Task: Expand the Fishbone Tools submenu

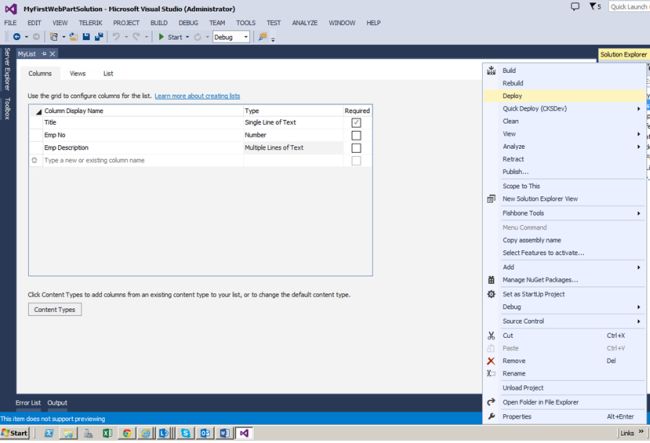Action: 639,213
